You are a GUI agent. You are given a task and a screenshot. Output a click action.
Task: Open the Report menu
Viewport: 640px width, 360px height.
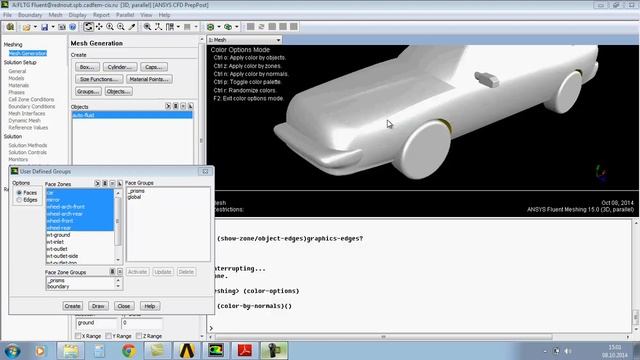pos(101,15)
